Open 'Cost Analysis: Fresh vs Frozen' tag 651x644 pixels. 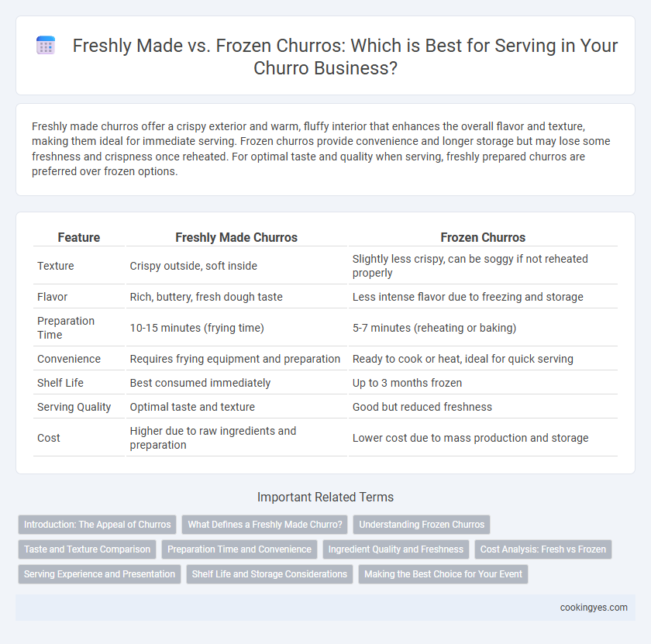(x=543, y=549)
